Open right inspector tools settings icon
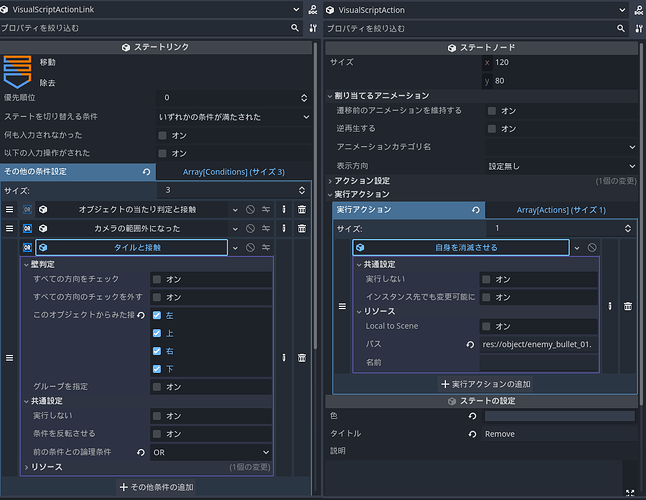This screenshot has height=500, width=646. point(639,28)
